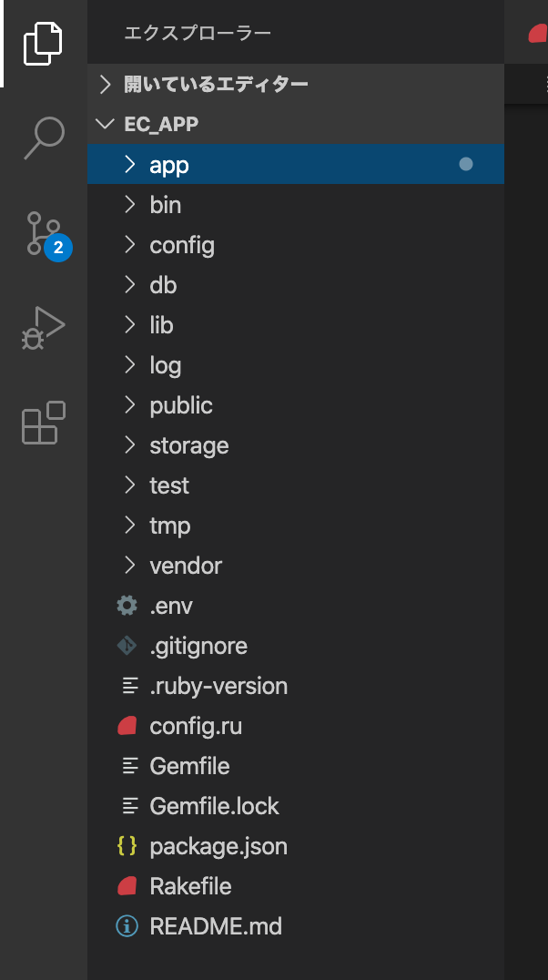This screenshot has height=980, width=548.
Task: Click the braces icon beside package.json
Action: point(127,845)
